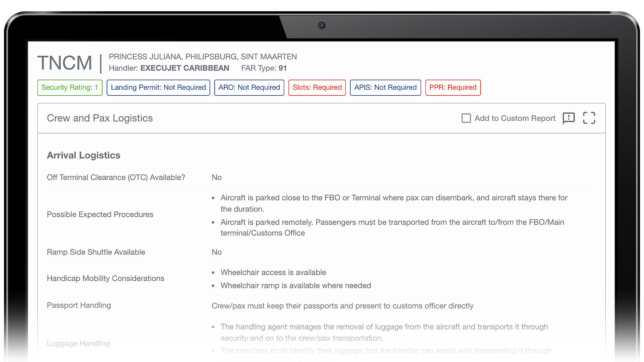The height and width of the screenshot is (362, 644).
Task: Open the Slots: Required badge
Action: pyautogui.click(x=317, y=88)
